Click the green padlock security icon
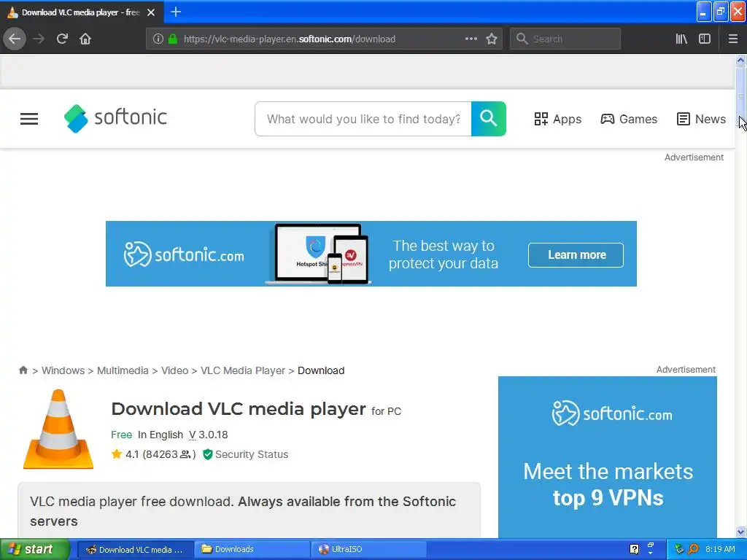Image resolution: width=747 pixels, height=560 pixels. point(173,39)
